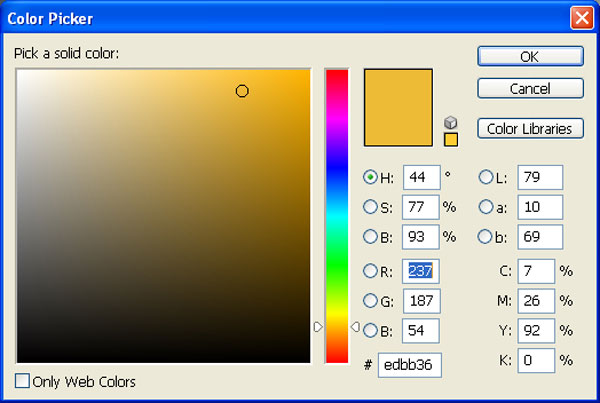Click the C cyan percentage field

[x=536, y=271]
